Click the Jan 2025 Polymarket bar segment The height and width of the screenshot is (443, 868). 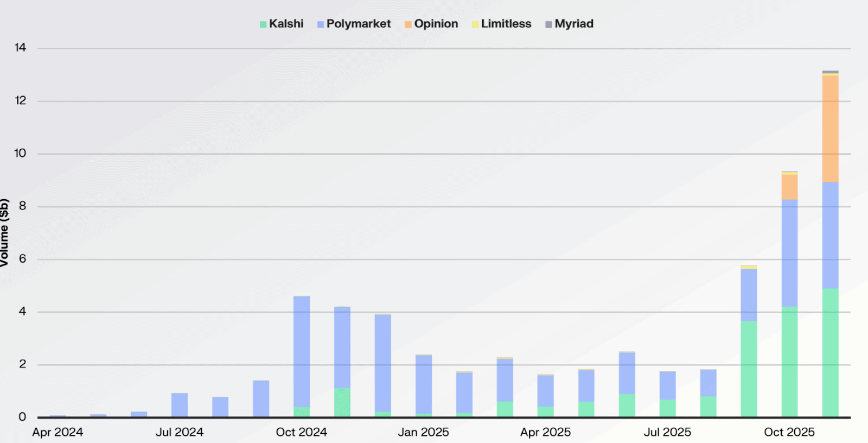tap(424, 384)
